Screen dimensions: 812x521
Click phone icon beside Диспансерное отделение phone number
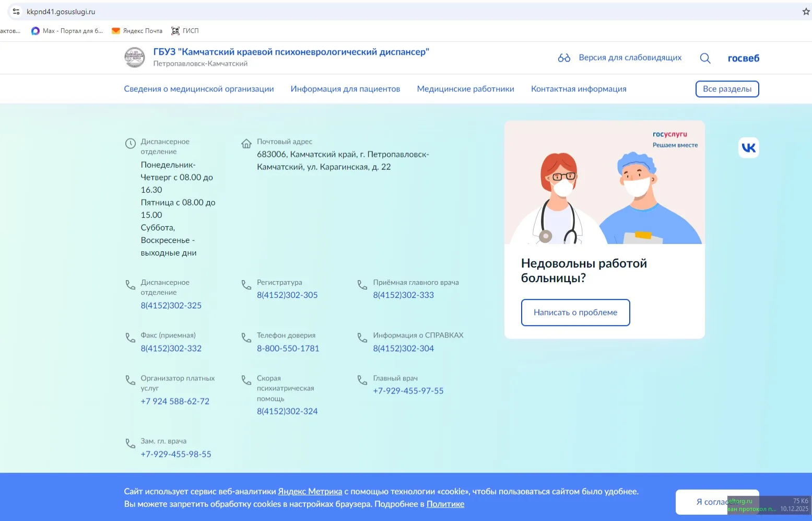131,285
